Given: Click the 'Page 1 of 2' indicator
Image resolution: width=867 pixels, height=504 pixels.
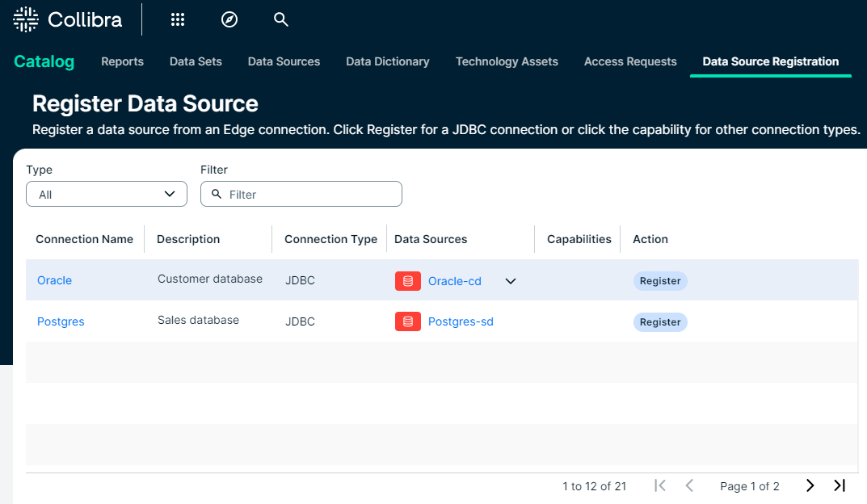Looking at the screenshot, I should point(750,486).
